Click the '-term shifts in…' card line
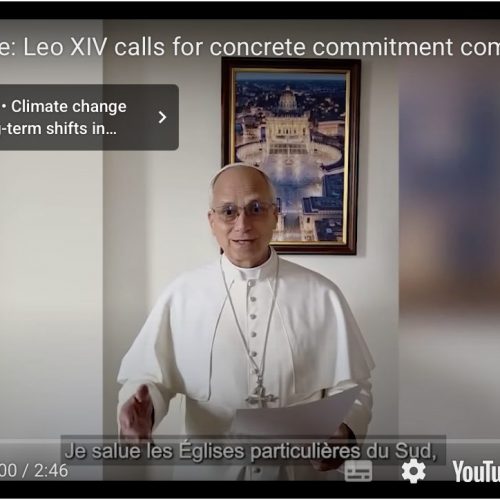Screen dimensions: 500x500 pos(58,129)
